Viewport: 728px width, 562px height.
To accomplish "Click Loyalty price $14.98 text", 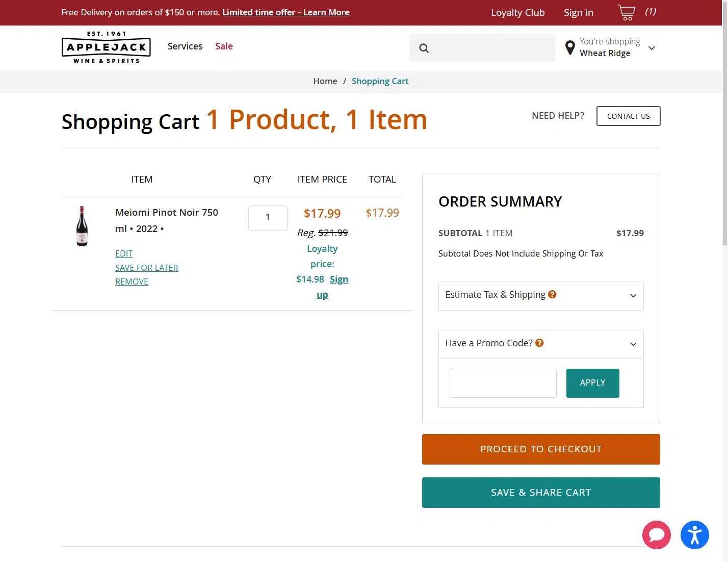I will 317,264.
